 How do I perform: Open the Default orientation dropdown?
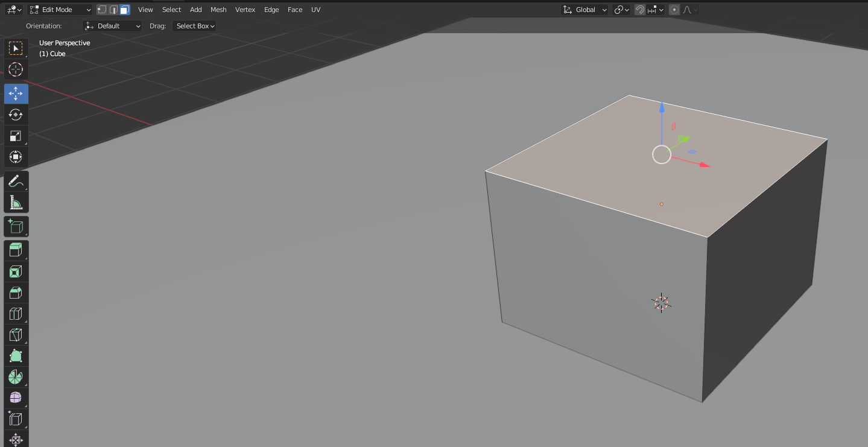coord(112,26)
